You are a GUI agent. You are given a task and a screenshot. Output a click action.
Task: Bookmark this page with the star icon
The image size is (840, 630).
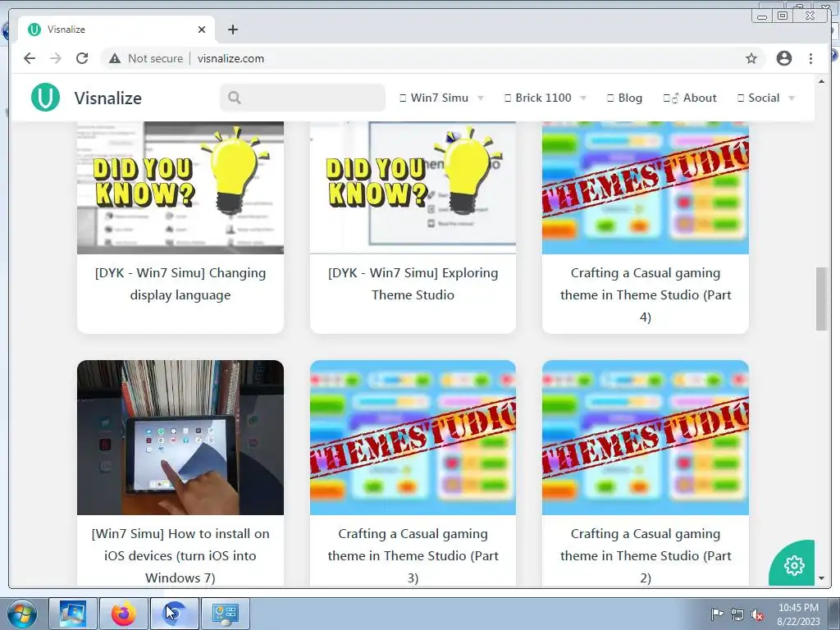click(x=751, y=58)
